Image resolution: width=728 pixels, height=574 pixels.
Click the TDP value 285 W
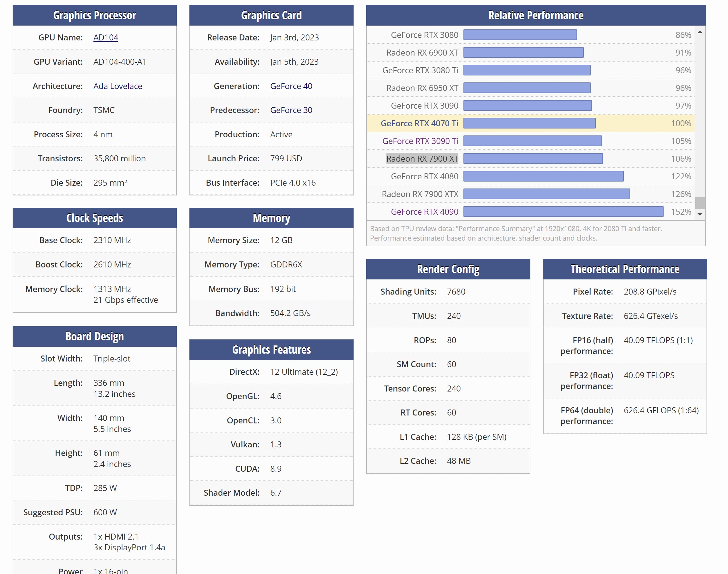pyautogui.click(x=105, y=488)
